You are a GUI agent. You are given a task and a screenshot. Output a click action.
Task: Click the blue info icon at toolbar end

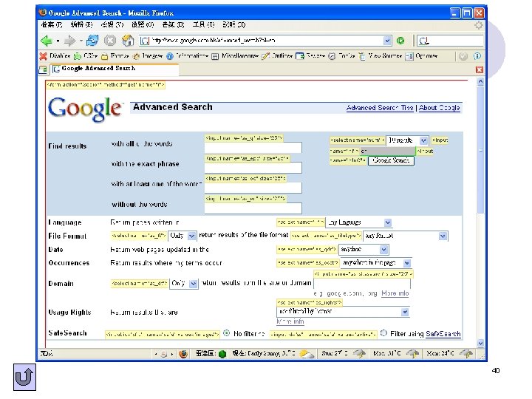tap(477, 56)
